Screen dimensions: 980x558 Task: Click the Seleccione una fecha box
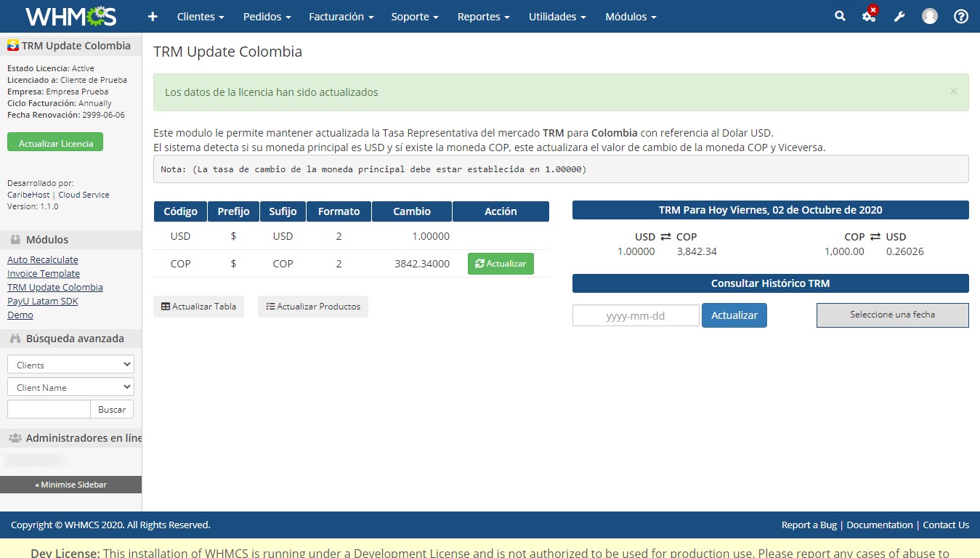point(893,315)
